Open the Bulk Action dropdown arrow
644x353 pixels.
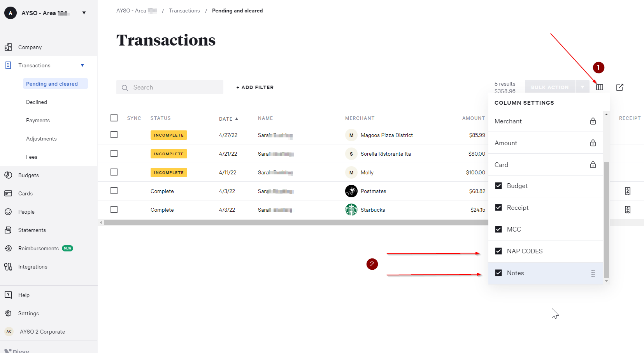click(582, 87)
